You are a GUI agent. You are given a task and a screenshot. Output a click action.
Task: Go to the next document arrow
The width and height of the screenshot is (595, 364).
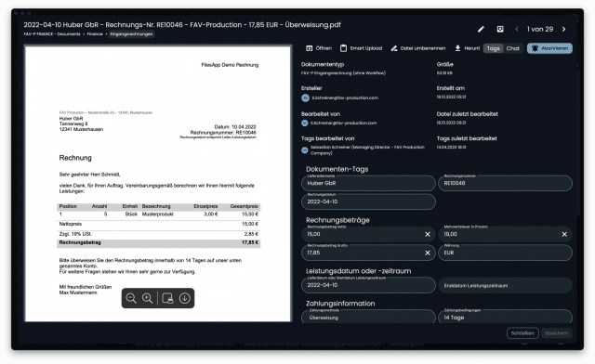[564, 29]
